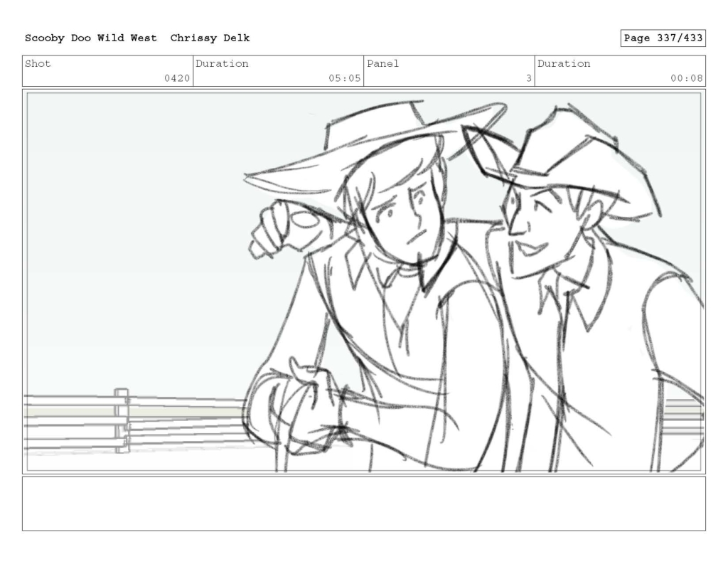Click the panel number '3'
Screen dimensions: 728x564
[528, 78]
